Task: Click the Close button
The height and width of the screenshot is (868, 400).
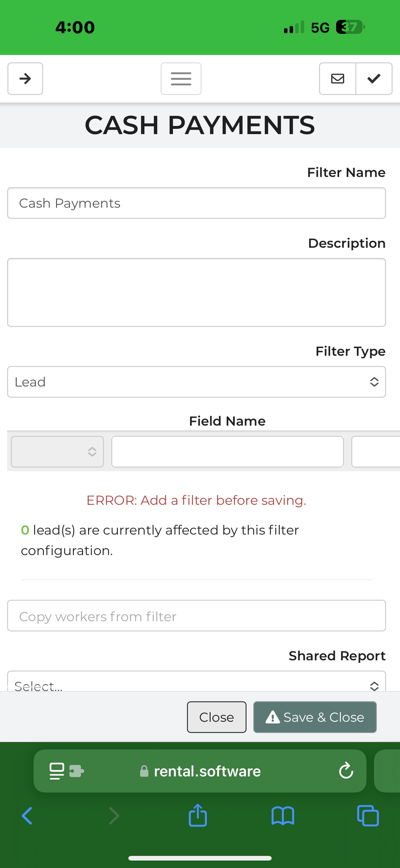Action: 216,717
